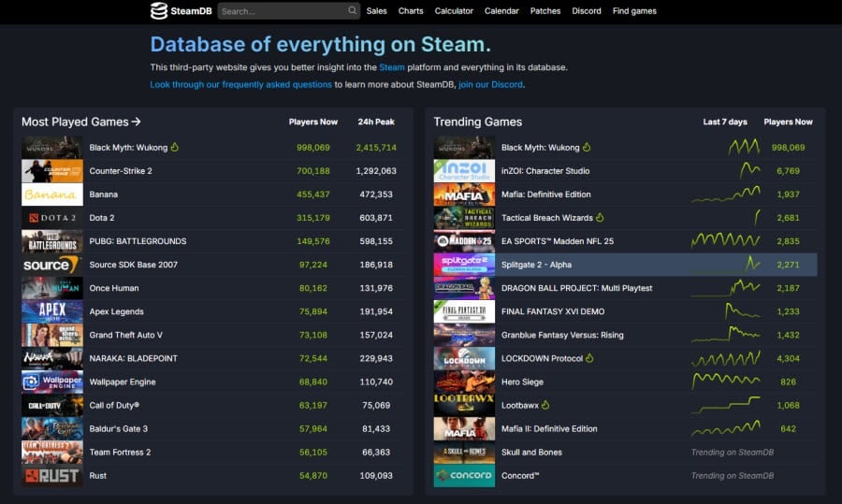Open the Banana game thumbnail
The height and width of the screenshot is (504, 842).
(52, 194)
